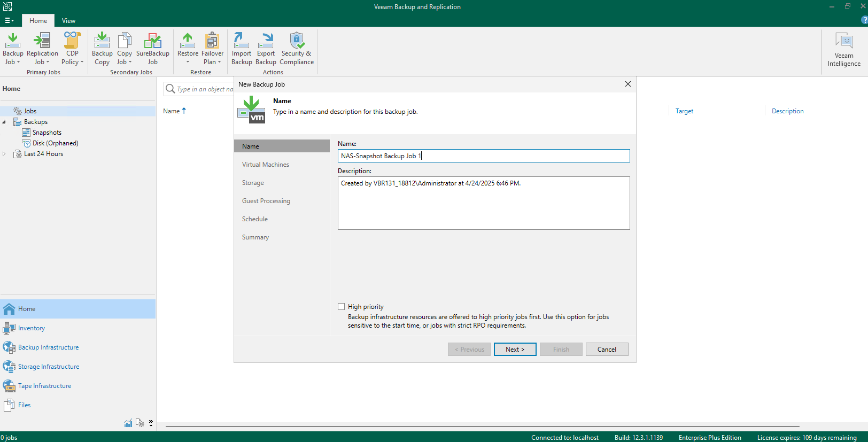This screenshot has height=442, width=868.
Task: Open the Backup Job ribbon button
Action: (13, 48)
